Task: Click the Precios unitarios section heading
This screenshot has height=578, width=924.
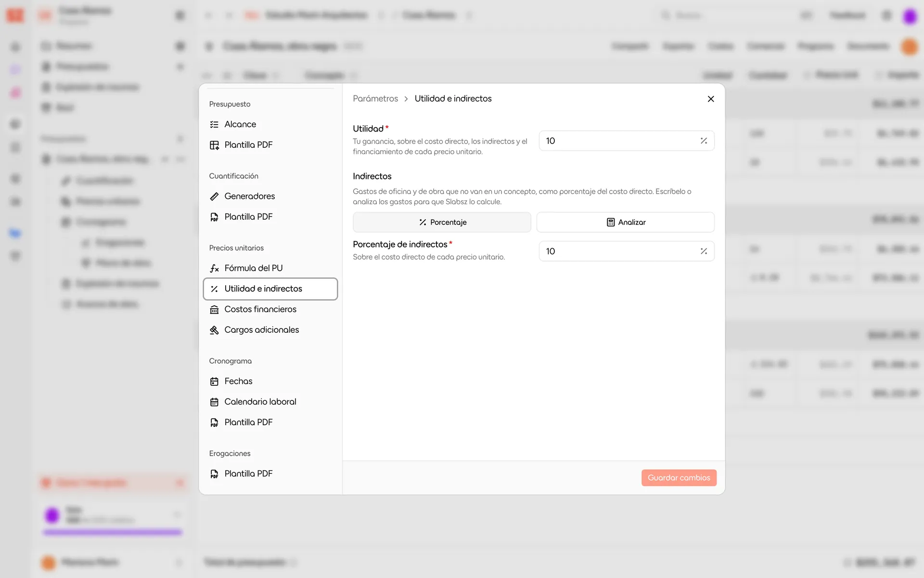Action: tap(236, 248)
